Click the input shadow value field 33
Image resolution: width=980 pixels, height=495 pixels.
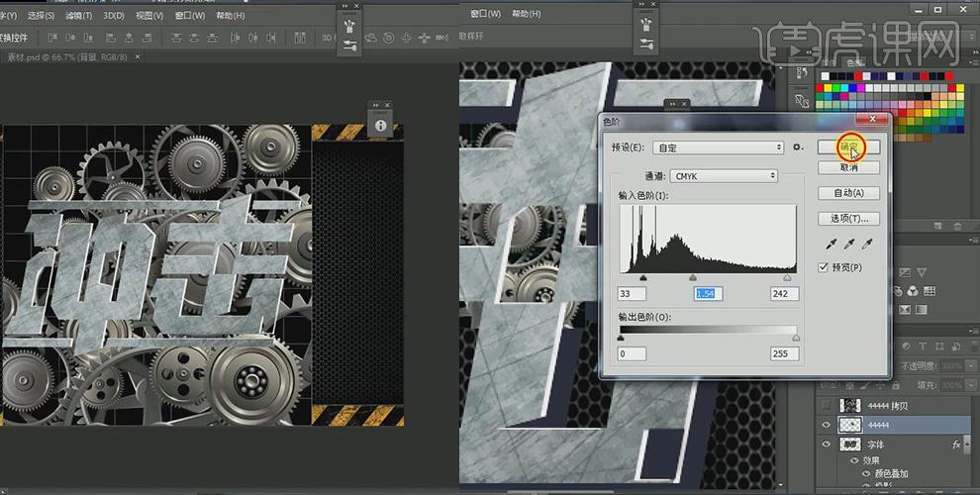pos(632,294)
